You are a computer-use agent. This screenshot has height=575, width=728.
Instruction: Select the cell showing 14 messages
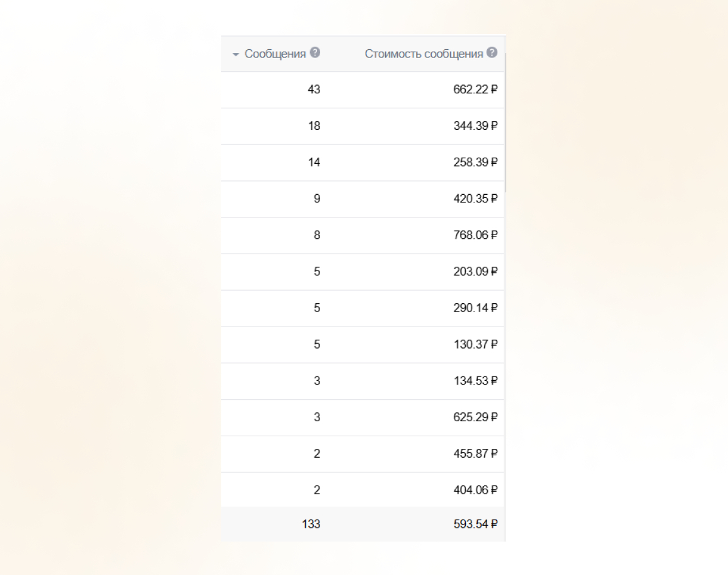point(314,163)
